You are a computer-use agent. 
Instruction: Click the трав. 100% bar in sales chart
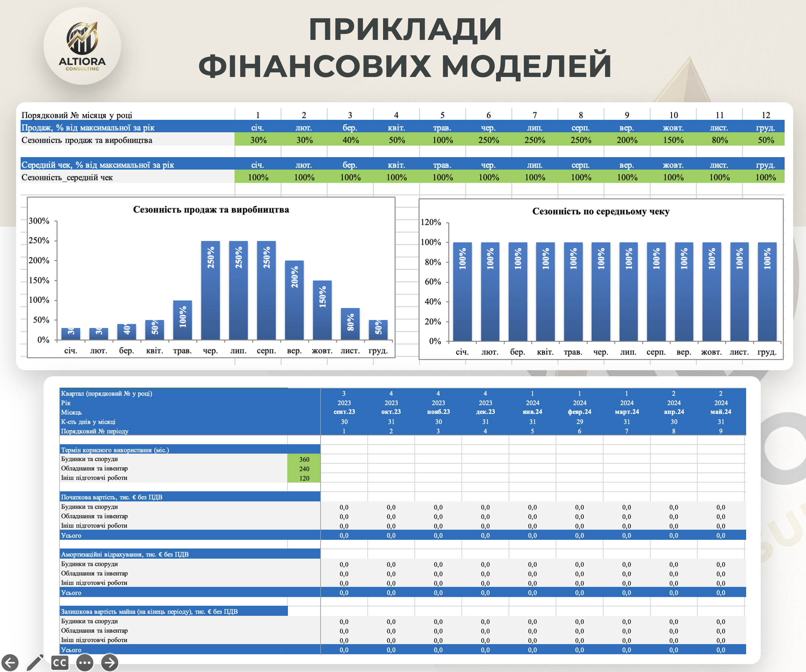click(x=183, y=320)
